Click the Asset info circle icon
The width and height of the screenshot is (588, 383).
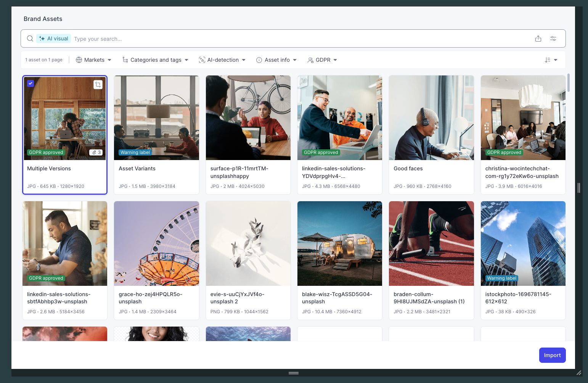point(259,60)
